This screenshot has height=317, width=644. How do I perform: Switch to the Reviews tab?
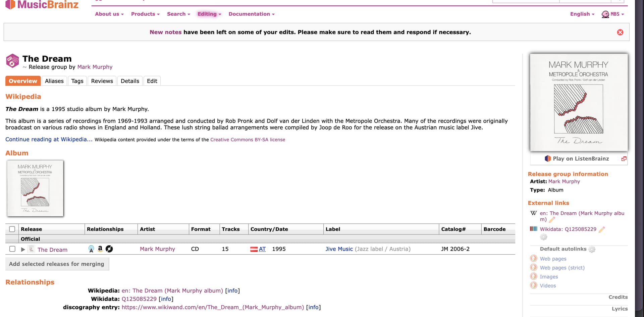[102, 81]
